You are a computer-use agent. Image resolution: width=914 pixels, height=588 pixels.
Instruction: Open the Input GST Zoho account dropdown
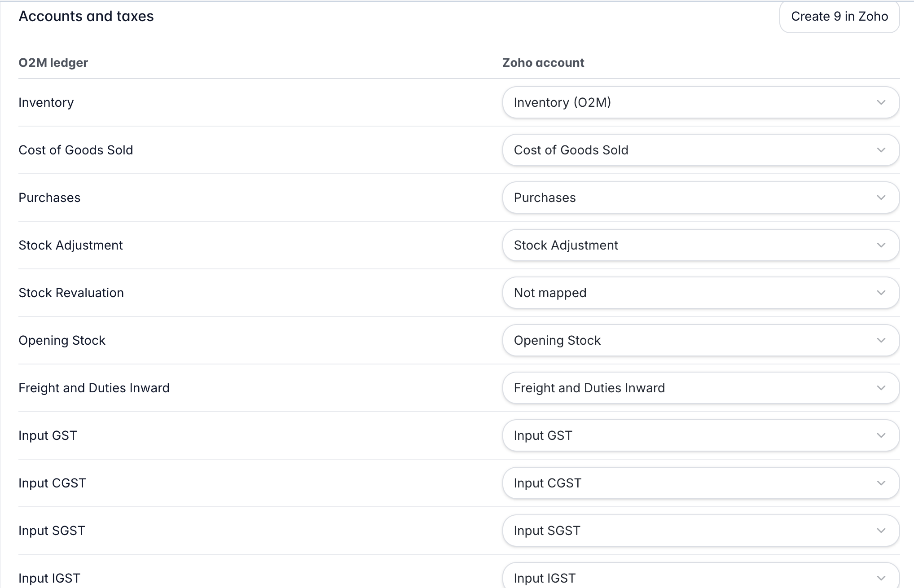point(701,435)
